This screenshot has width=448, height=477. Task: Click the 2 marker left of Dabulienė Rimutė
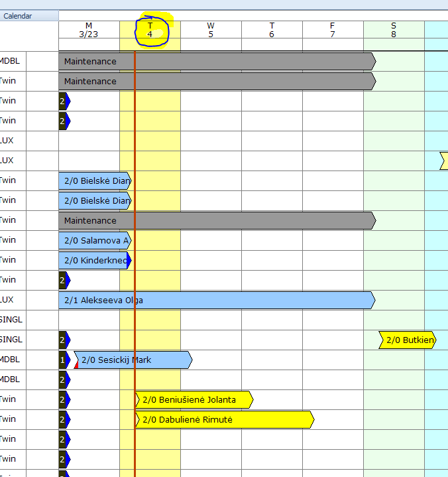(x=63, y=420)
